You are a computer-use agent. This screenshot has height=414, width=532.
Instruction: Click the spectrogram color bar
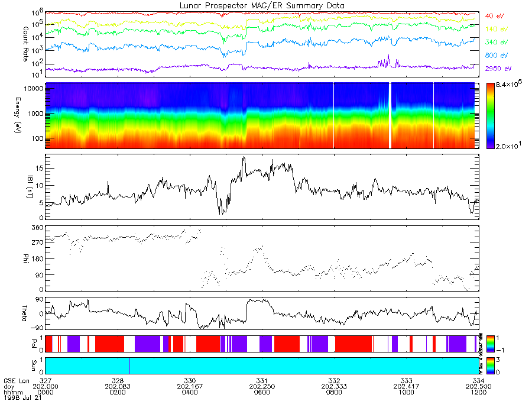[490, 116]
